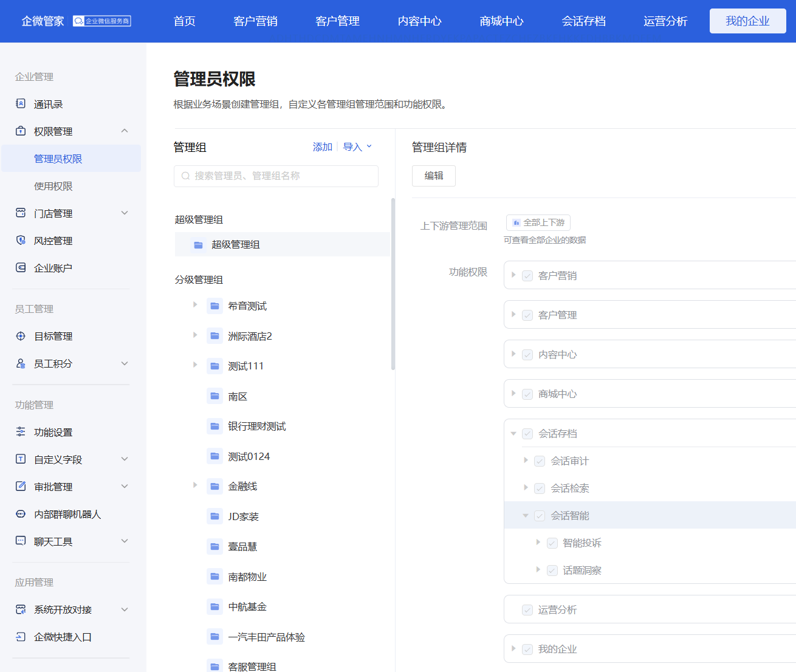This screenshot has height=672, width=796.
Task: Click the 风控管理 shield icon
Action: click(21, 240)
